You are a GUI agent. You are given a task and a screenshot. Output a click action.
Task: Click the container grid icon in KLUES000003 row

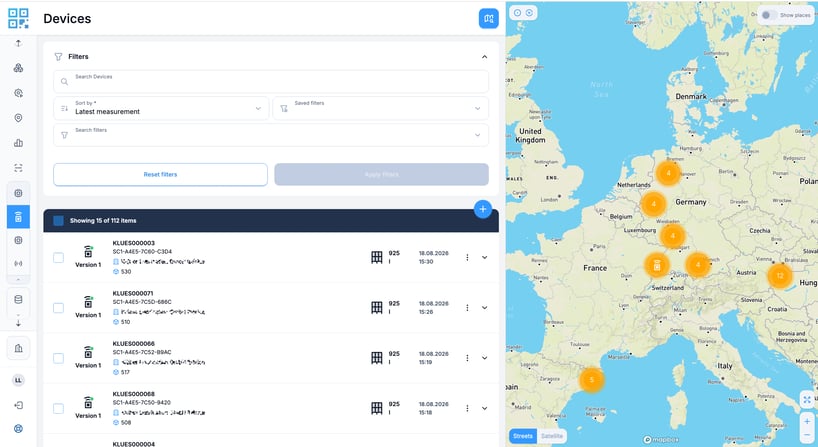(x=377, y=257)
